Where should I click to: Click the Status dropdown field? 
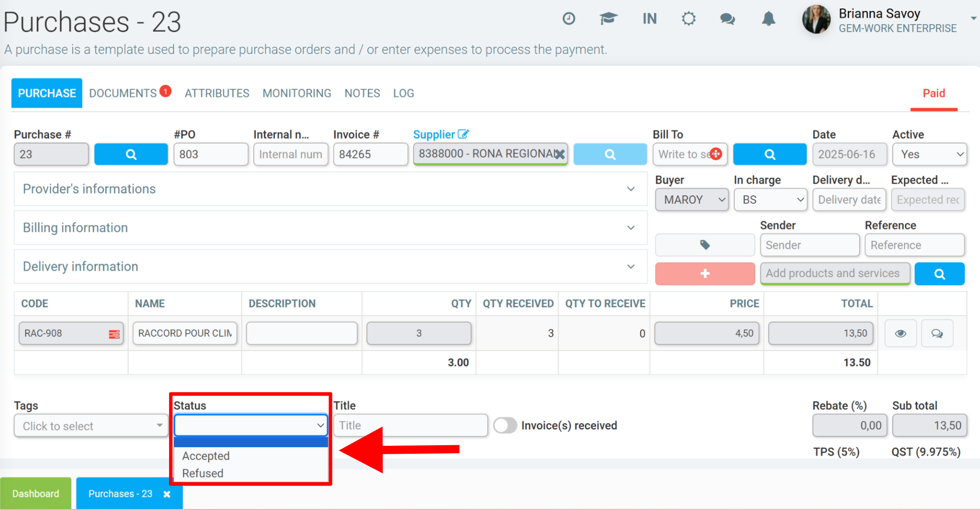251,425
